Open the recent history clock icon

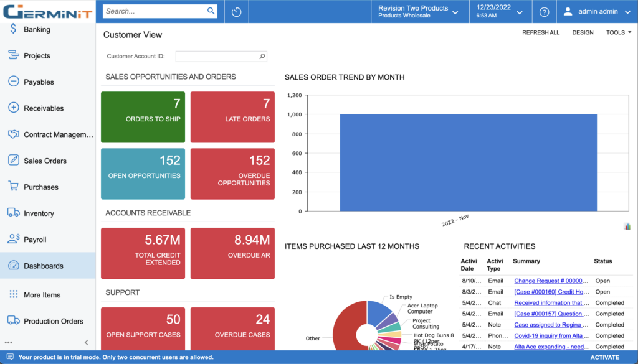click(236, 12)
